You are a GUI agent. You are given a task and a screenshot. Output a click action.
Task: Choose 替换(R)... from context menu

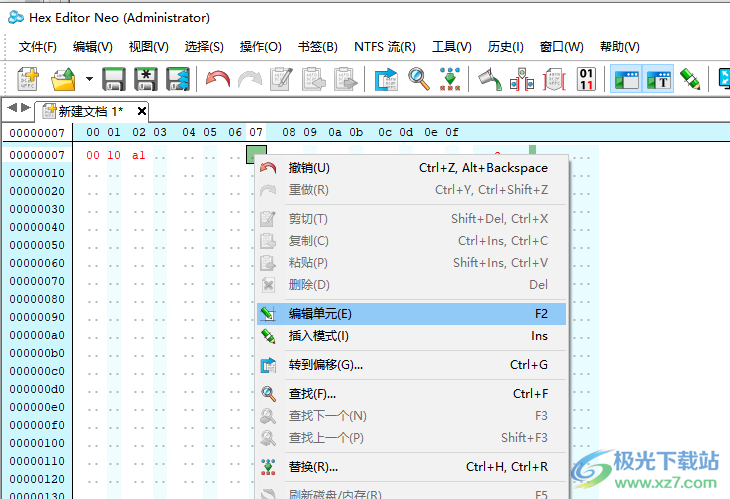coord(412,466)
